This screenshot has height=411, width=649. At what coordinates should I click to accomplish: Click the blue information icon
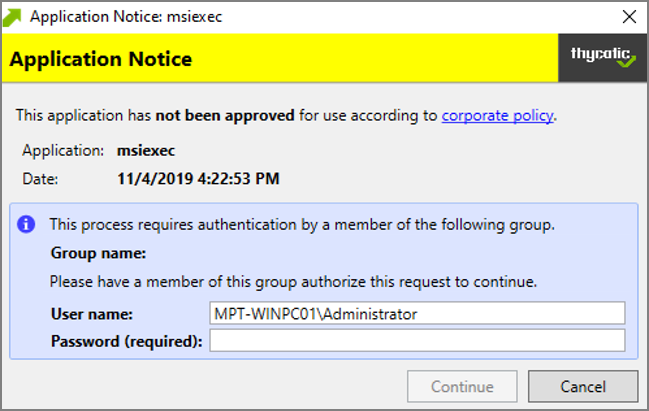[x=26, y=224]
